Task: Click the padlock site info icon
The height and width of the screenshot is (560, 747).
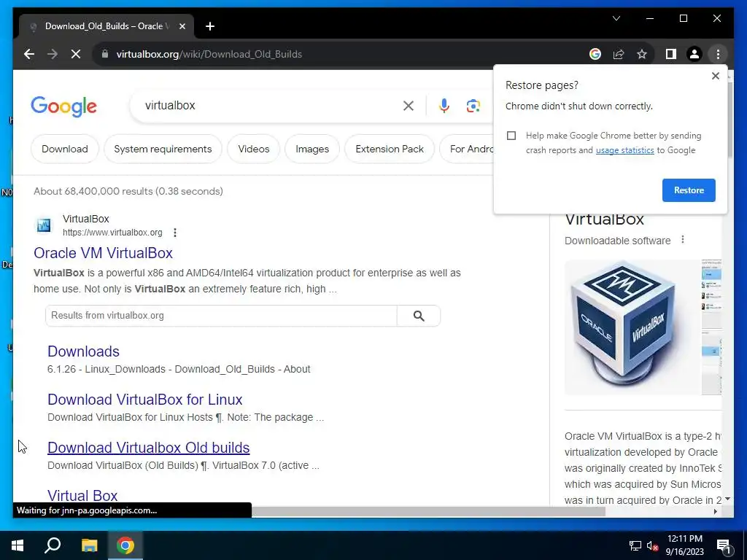Action: (105, 54)
